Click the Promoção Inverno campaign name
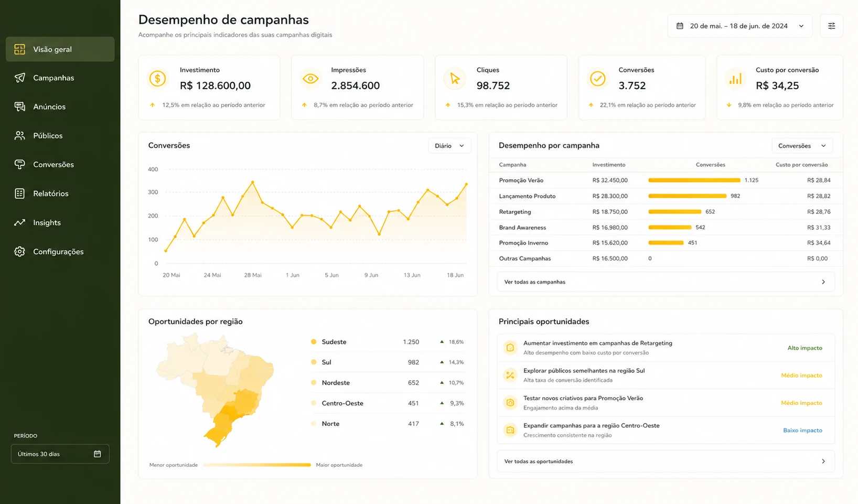Image resolution: width=858 pixels, height=504 pixels. [x=523, y=243]
